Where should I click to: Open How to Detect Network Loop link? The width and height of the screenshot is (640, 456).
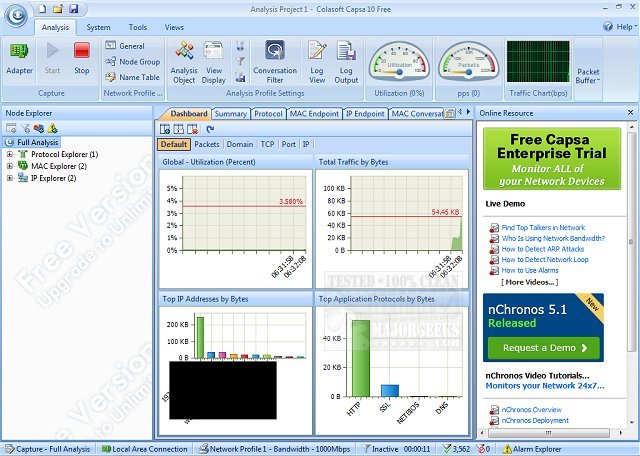coord(544,259)
